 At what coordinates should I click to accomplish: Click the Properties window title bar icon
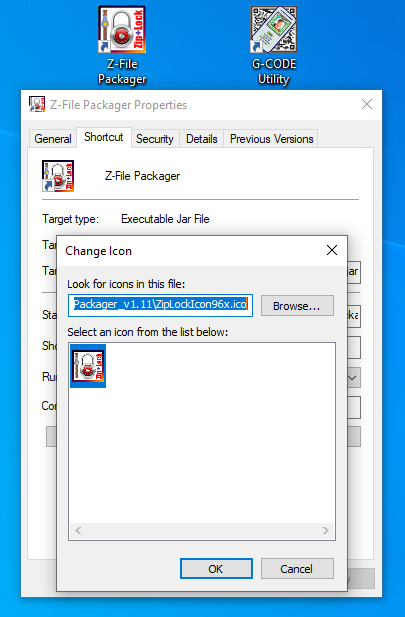(x=37, y=105)
